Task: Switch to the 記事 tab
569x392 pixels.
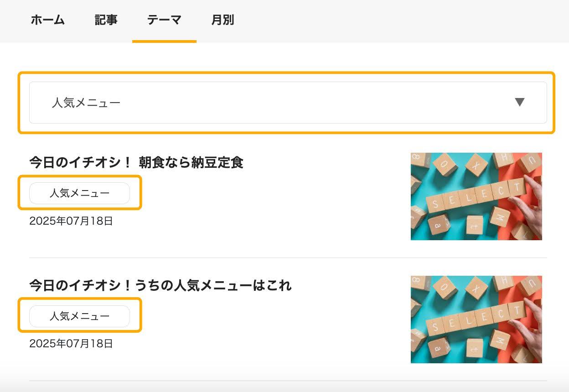Action: coord(106,20)
